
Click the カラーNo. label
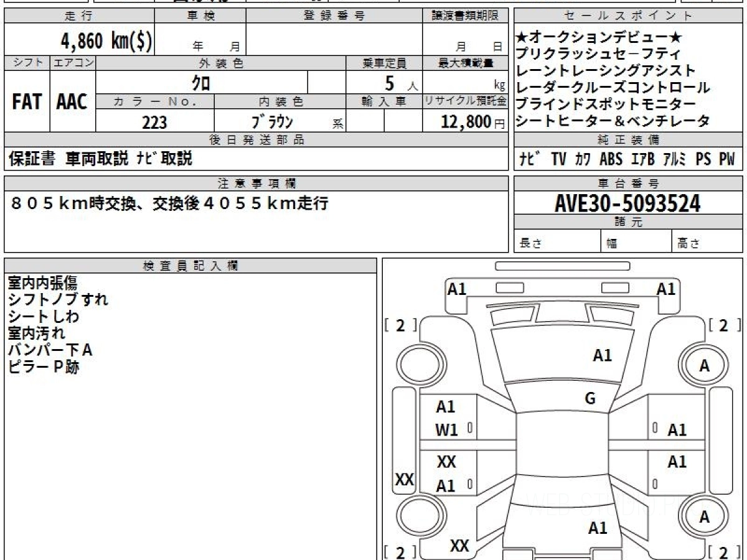tap(155, 101)
